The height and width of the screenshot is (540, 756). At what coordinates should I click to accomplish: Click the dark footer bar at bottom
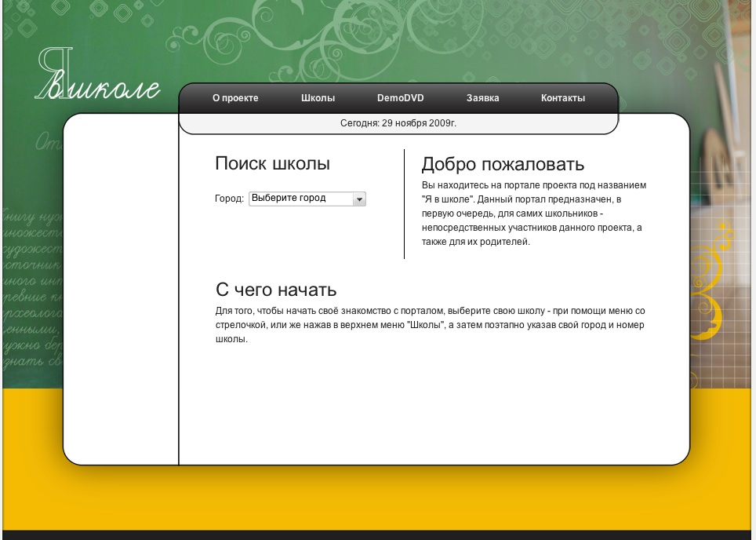coord(378,535)
